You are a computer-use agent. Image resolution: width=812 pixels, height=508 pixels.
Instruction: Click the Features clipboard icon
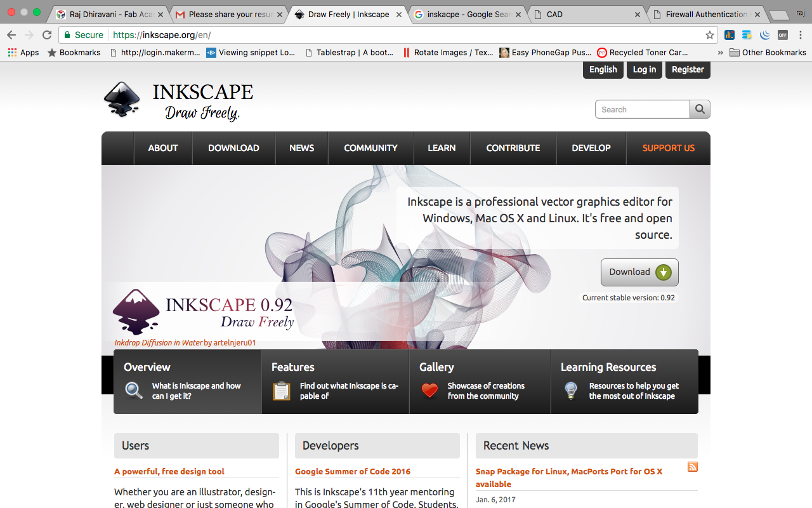282,391
